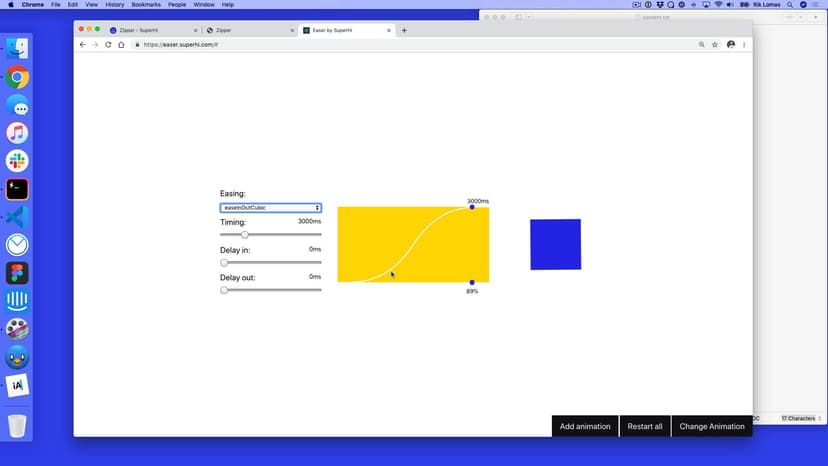828x466 pixels.
Task: Click the browser reload icon
Action: tap(108, 45)
